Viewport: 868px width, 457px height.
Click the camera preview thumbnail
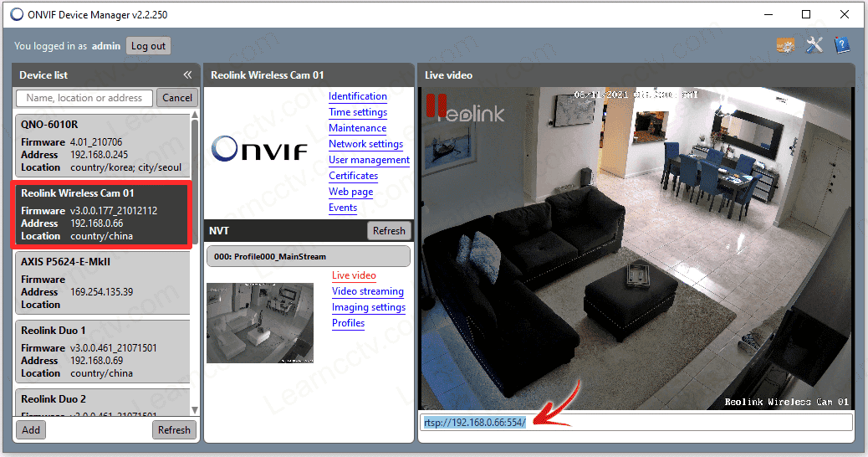coord(260,322)
